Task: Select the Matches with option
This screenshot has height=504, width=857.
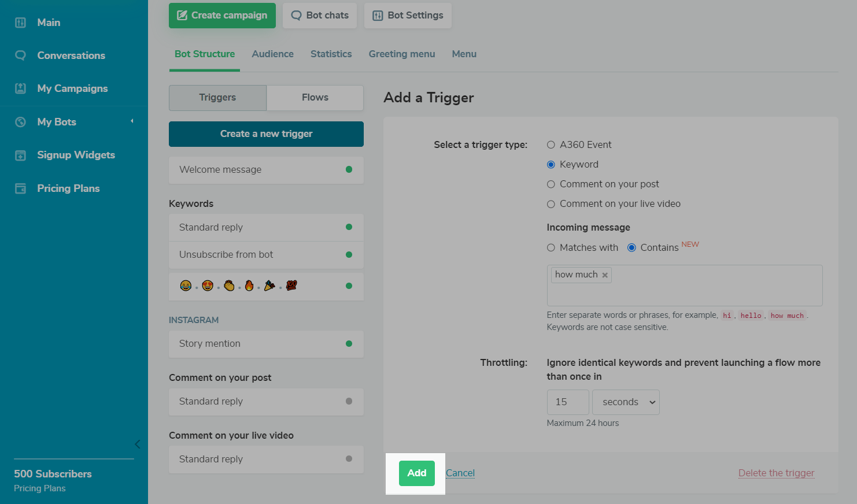Action: pyautogui.click(x=551, y=248)
